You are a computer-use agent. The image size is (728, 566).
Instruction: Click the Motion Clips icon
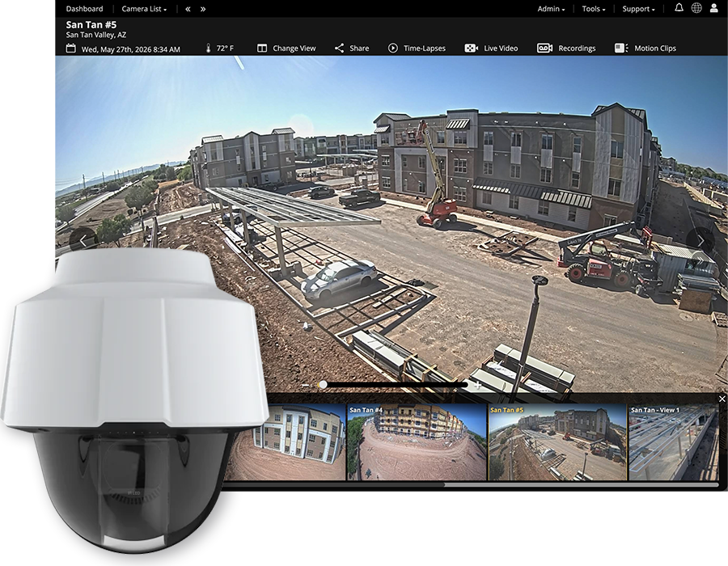(x=621, y=49)
